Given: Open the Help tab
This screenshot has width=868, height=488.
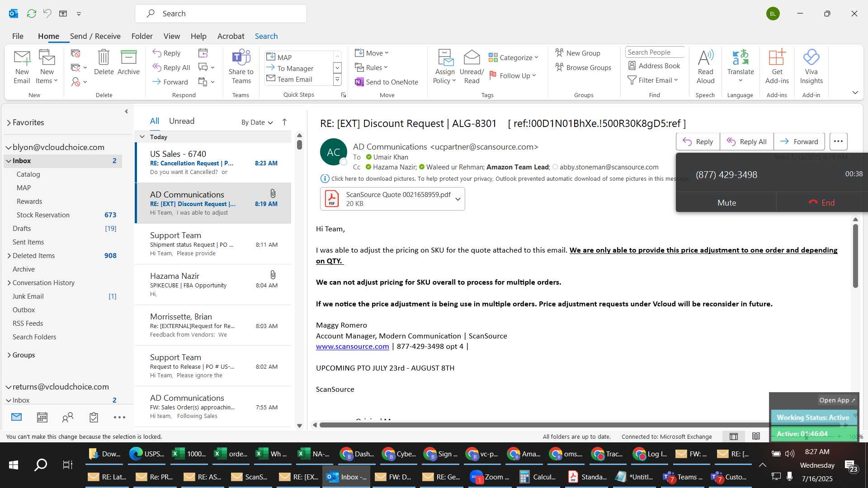Looking at the screenshot, I should click(x=198, y=36).
